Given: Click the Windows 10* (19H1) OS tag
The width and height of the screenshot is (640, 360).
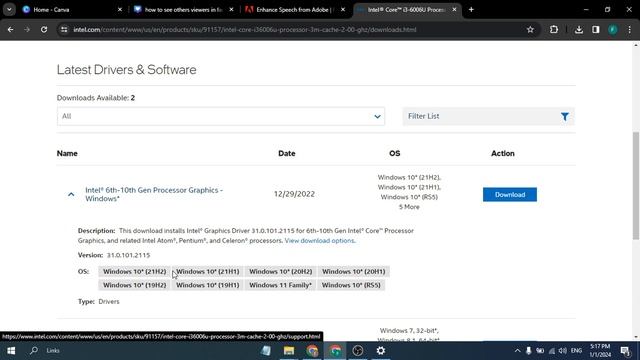Looking at the screenshot, I should point(208,285).
